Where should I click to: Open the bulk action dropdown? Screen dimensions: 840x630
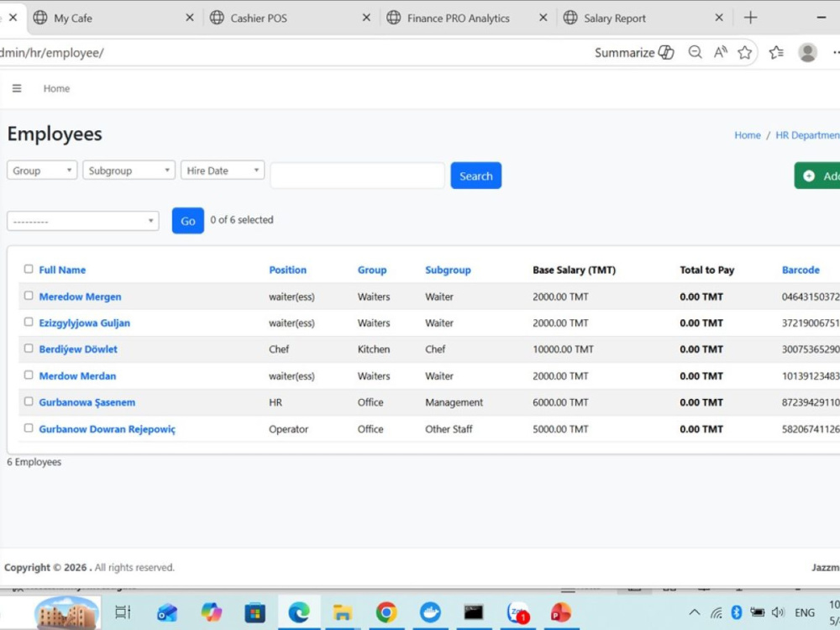pyautogui.click(x=83, y=221)
